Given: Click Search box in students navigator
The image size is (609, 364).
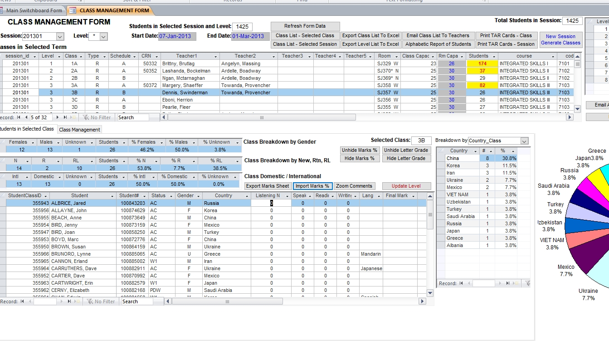Looking at the screenshot, I should pos(136,301).
